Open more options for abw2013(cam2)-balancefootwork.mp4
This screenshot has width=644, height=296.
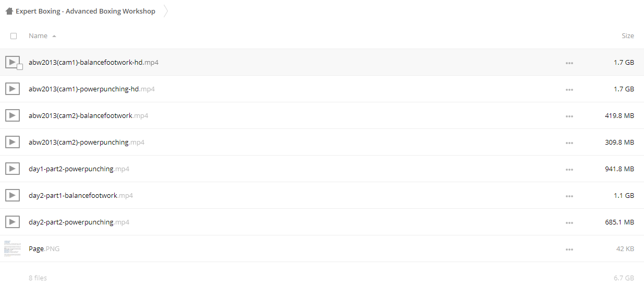coord(569,116)
